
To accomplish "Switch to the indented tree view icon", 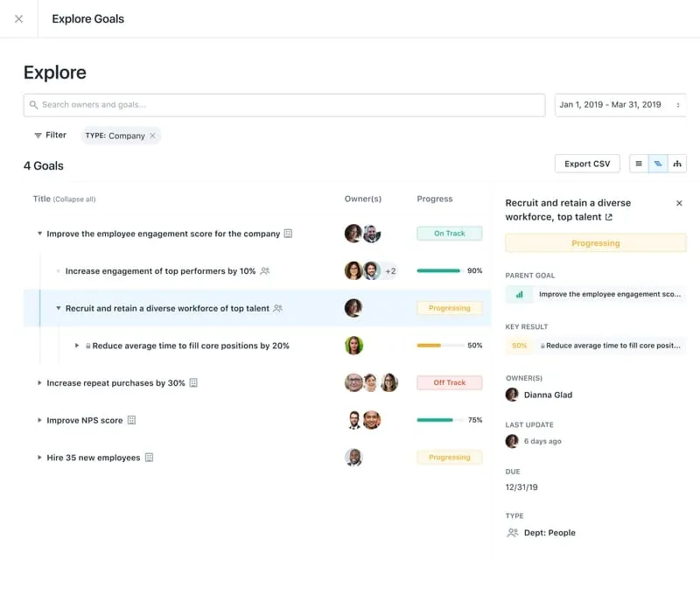I will [x=658, y=164].
